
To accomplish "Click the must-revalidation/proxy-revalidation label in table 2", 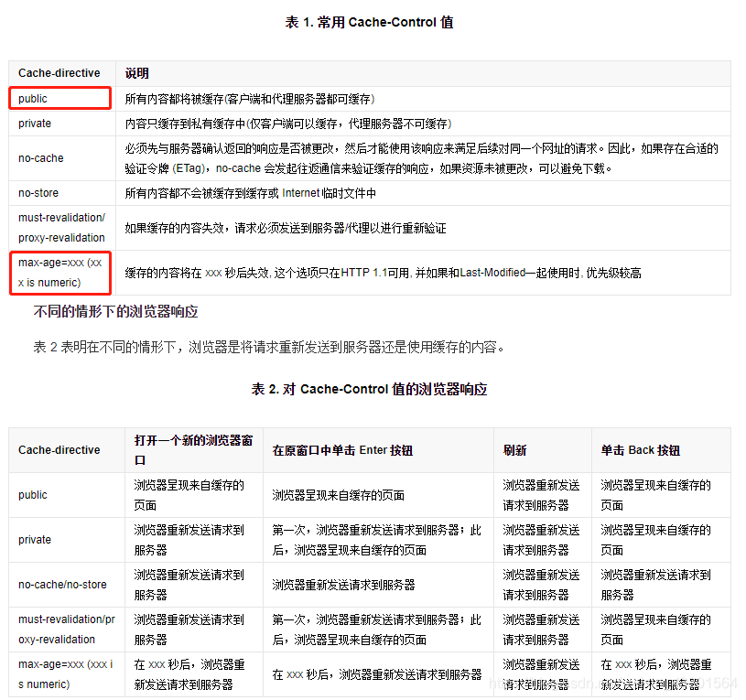I will click(67, 630).
